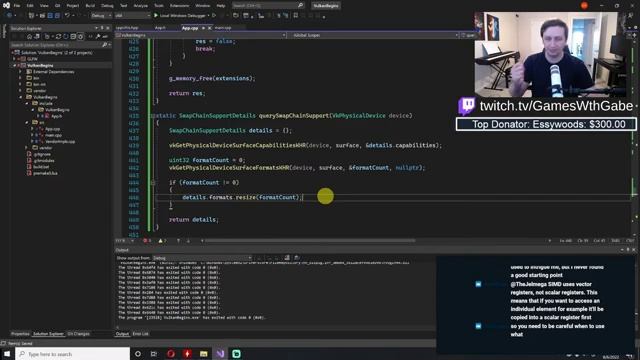Select App.h in Solution Explorer
Viewport: 640px width, 360px height.
[x=56, y=116]
